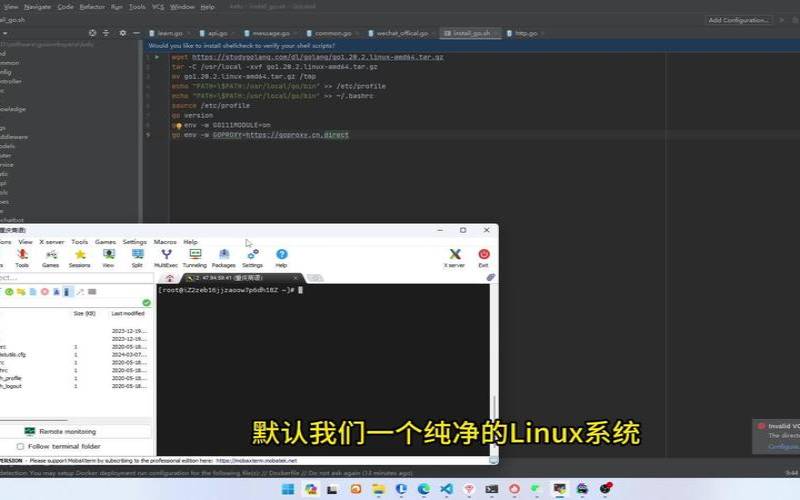Screen dimensions: 800x500
Task: Open the Window menu in the IDE
Action: click(182, 7)
